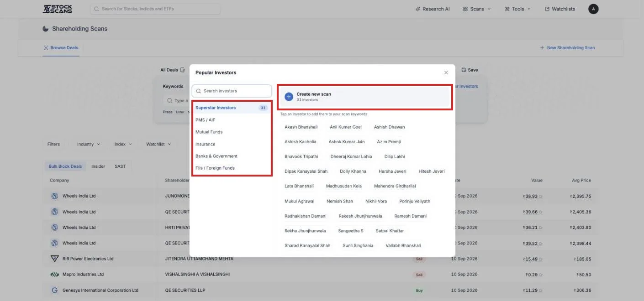
Task: Click the Filters button
Action: (x=53, y=144)
